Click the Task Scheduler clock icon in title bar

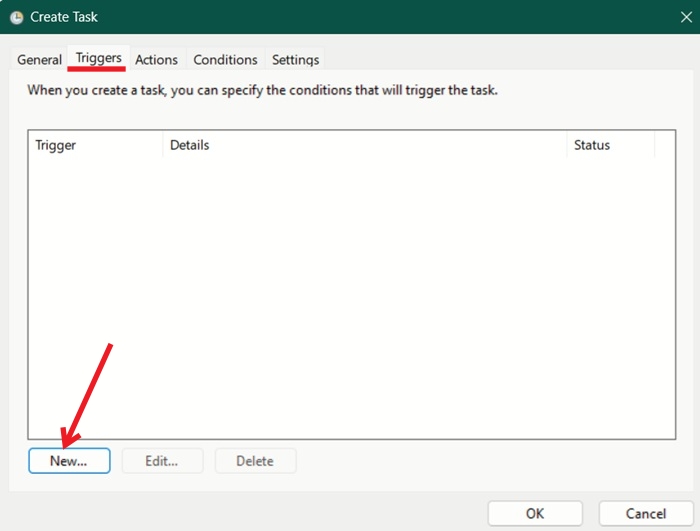(x=17, y=17)
